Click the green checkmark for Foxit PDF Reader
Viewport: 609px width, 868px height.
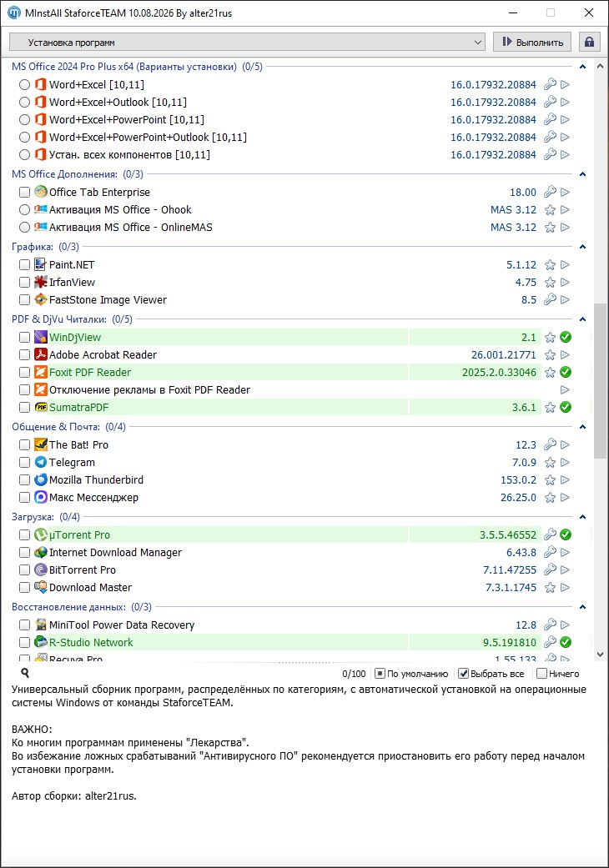pos(566,372)
